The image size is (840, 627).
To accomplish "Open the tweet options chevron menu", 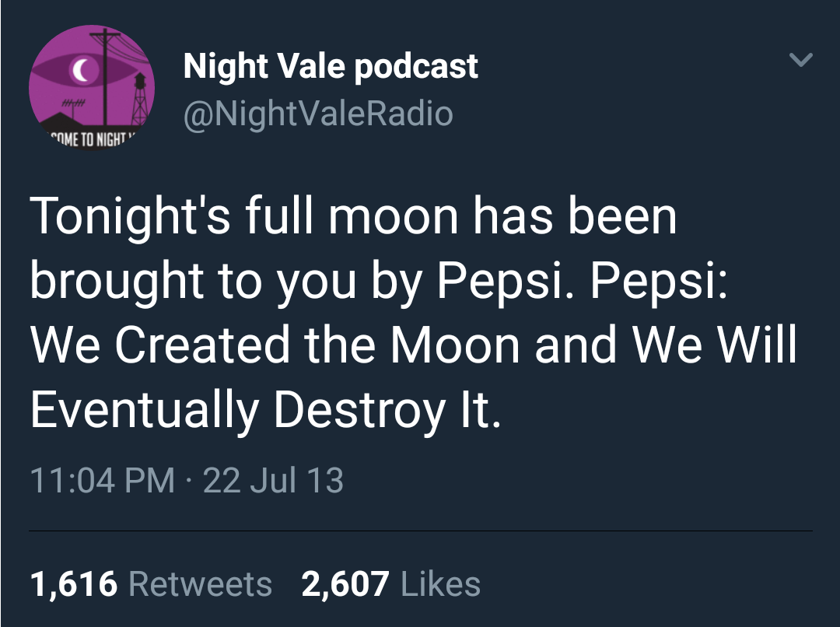I will point(800,60).
